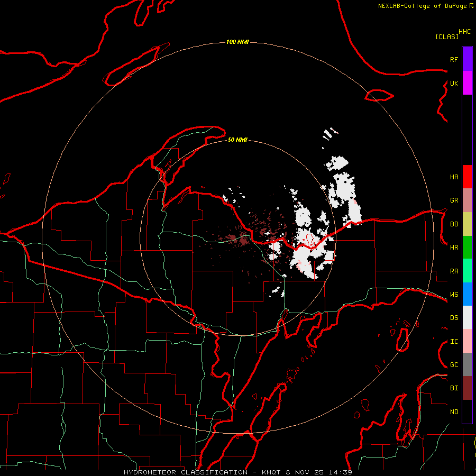Click the white DS legend swatch
The image size is (476, 476).
[467, 317]
